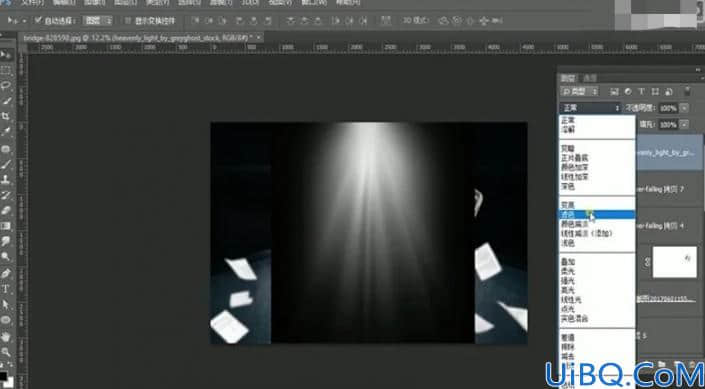This screenshot has height=389, width=705.
Task: Click the fill 100% value field
Action: pos(669,125)
